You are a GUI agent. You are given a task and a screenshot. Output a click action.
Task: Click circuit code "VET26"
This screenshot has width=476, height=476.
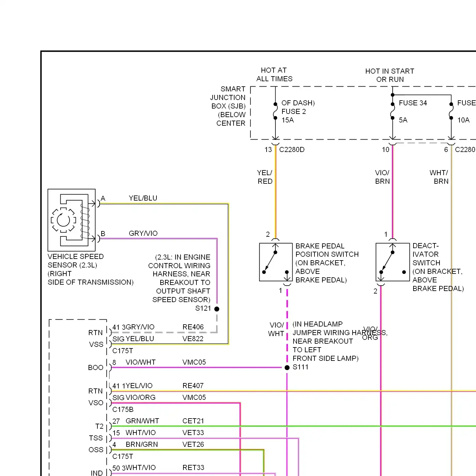(193, 444)
